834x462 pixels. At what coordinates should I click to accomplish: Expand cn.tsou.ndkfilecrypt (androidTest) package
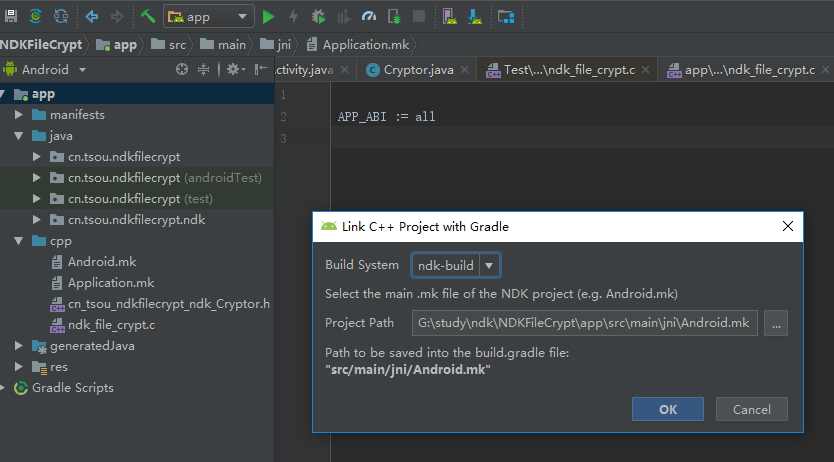[x=37, y=178]
